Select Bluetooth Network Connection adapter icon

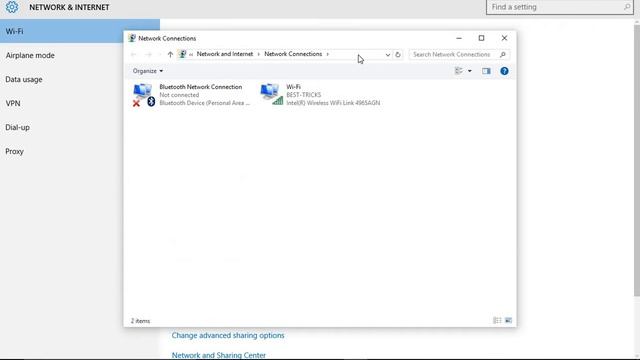[x=144, y=95]
